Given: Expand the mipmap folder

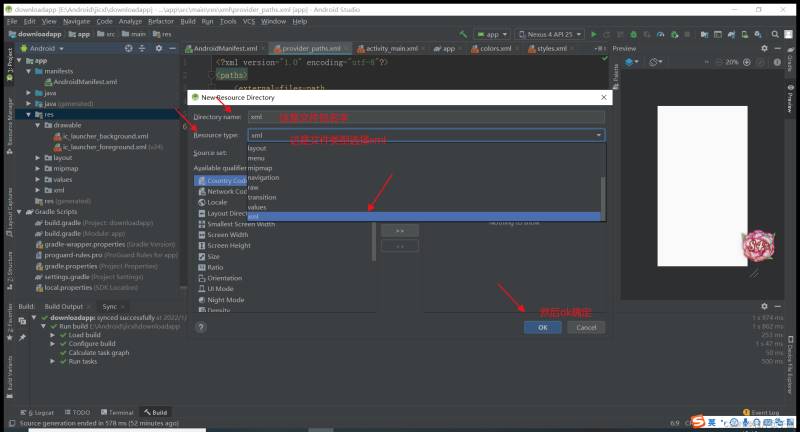Looking at the screenshot, I should [x=38, y=168].
